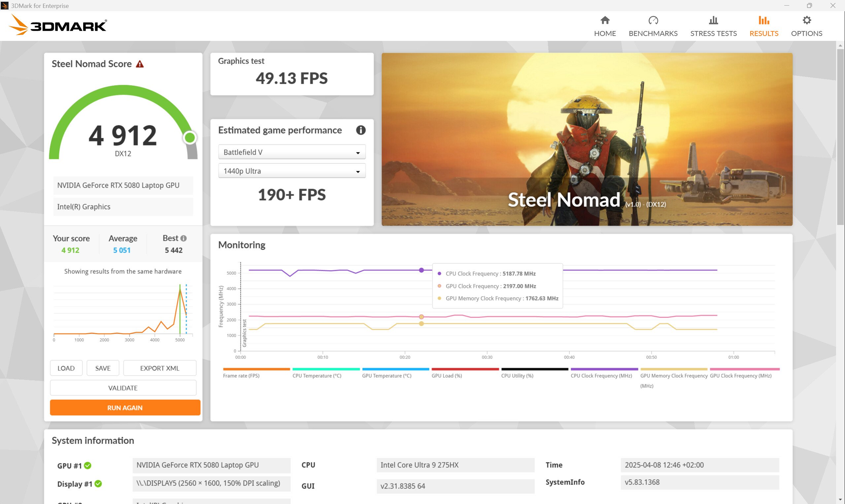
Task: Click the Validate button
Action: 123,388
